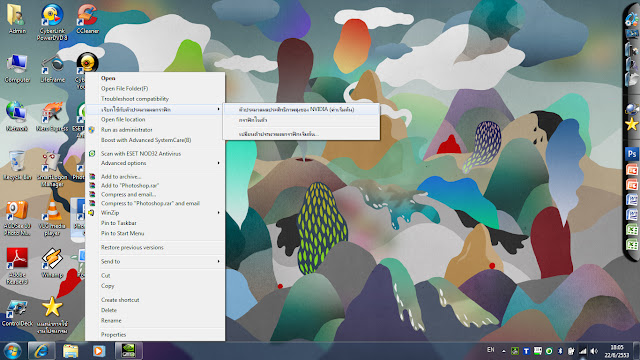Image resolution: width=640 pixels, height=360 pixels.
Task: Open Adobe Reader 9 desktop icon
Action: pyautogui.click(x=17, y=265)
